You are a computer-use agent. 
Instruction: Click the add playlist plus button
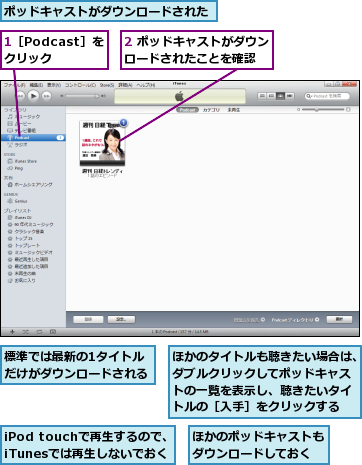[12, 332]
